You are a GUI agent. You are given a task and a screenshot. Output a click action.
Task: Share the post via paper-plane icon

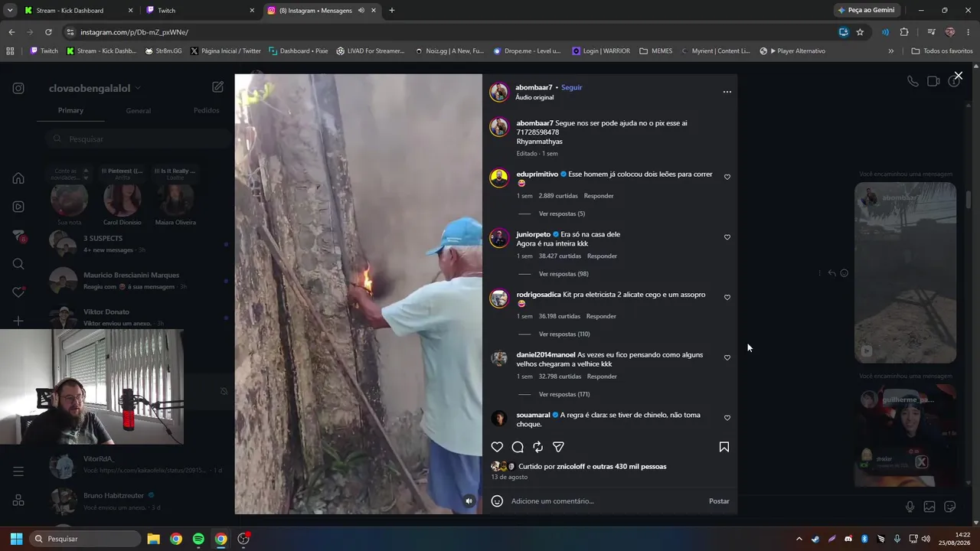pos(558,447)
